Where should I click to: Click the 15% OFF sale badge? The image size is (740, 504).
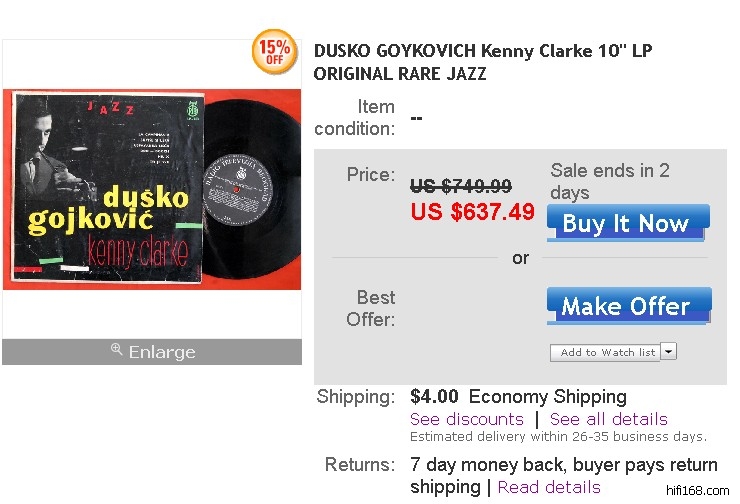[274, 53]
